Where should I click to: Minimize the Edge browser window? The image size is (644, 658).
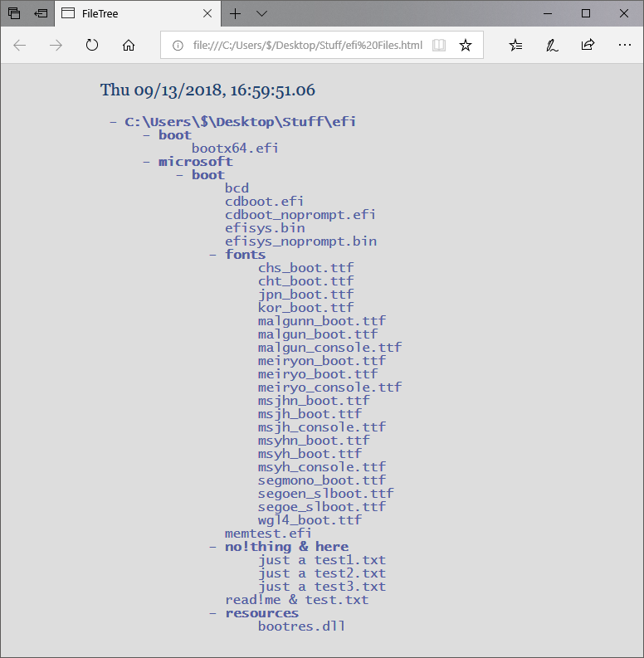548,13
